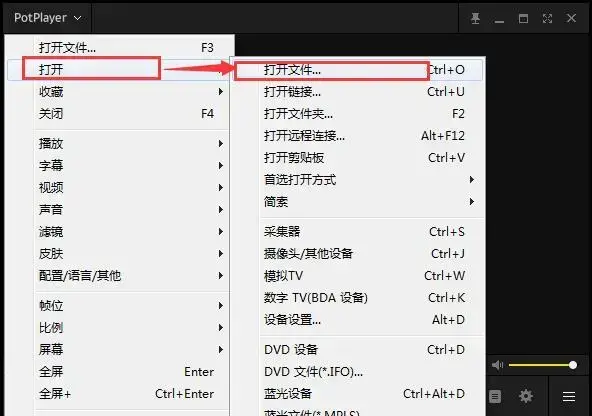Expand the 首选打开方式 submenu arrow
The height and width of the screenshot is (416, 592).
pos(472,180)
